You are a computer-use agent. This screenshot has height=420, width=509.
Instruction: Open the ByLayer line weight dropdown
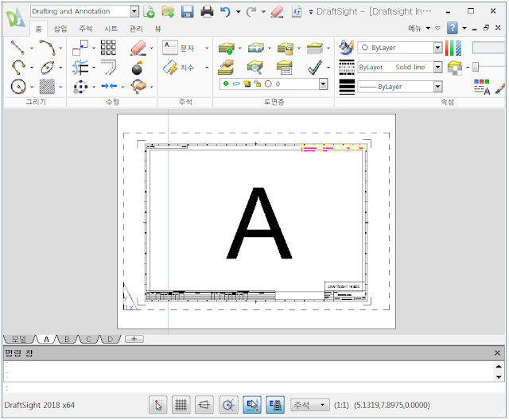(x=438, y=87)
